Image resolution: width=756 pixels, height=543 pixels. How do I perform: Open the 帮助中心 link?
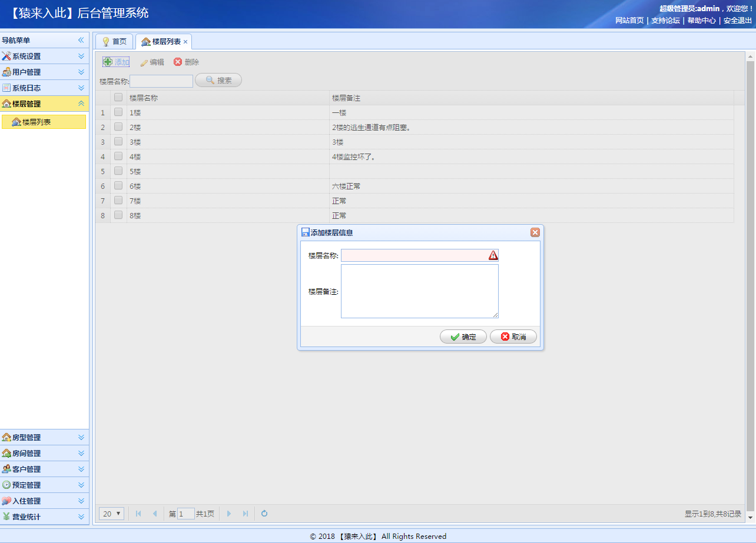(x=702, y=20)
